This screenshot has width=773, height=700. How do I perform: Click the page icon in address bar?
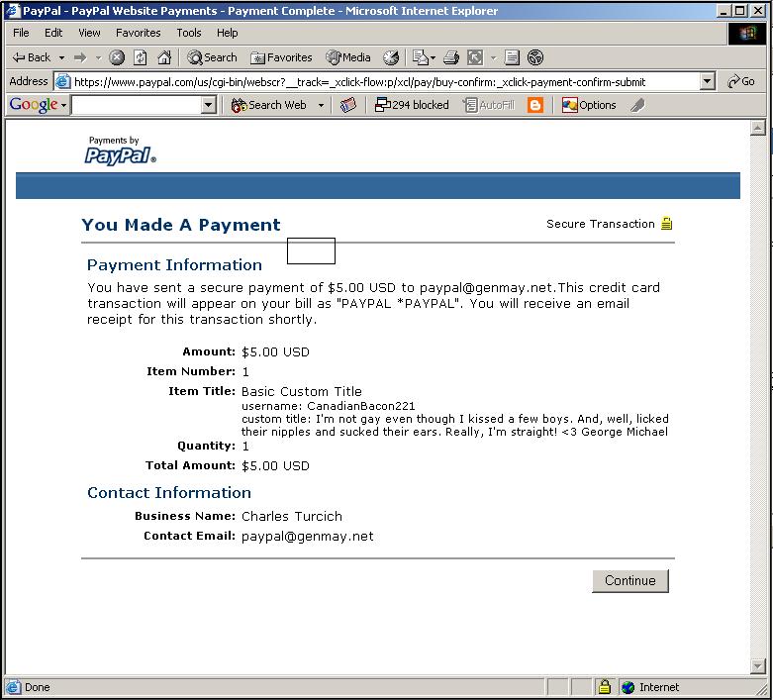[62, 81]
